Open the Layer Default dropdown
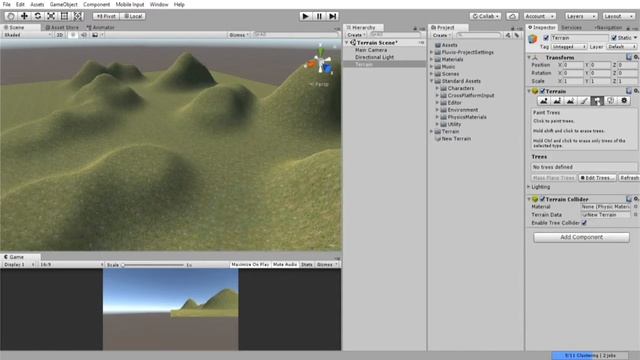640x360 pixels. [622, 47]
